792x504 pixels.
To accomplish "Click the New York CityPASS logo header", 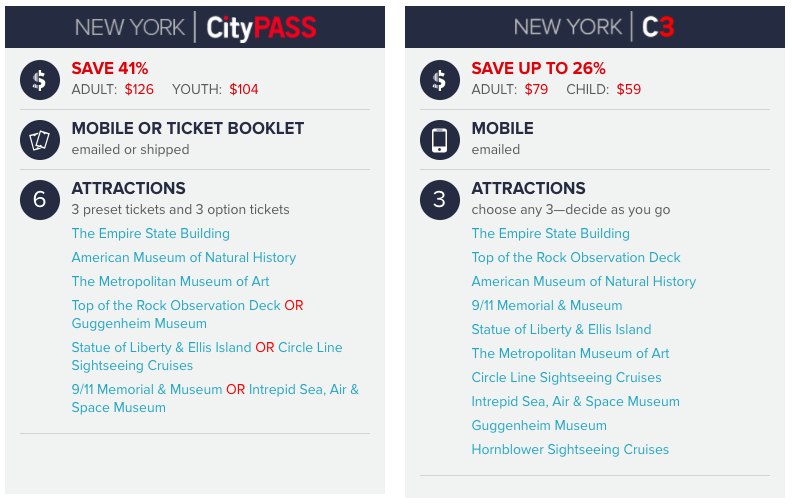I will click(195, 27).
